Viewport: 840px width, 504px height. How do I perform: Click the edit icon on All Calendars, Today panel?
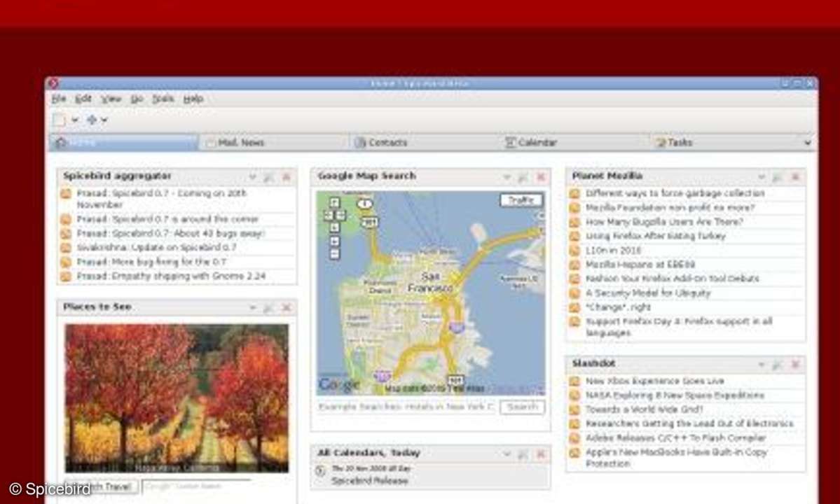pos(523,454)
